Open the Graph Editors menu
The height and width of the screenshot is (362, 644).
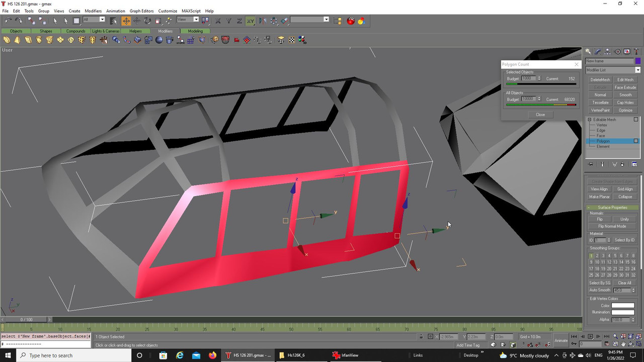point(141,11)
